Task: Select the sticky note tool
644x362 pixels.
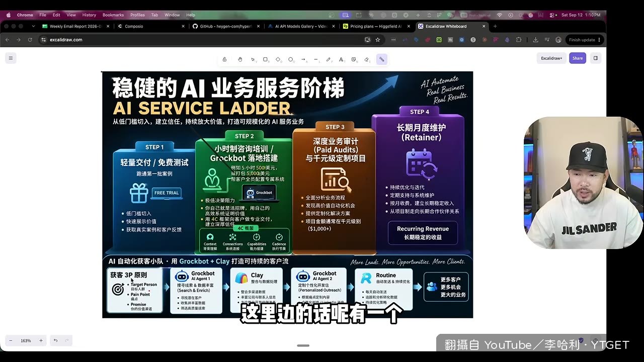Action: (x=354, y=59)
